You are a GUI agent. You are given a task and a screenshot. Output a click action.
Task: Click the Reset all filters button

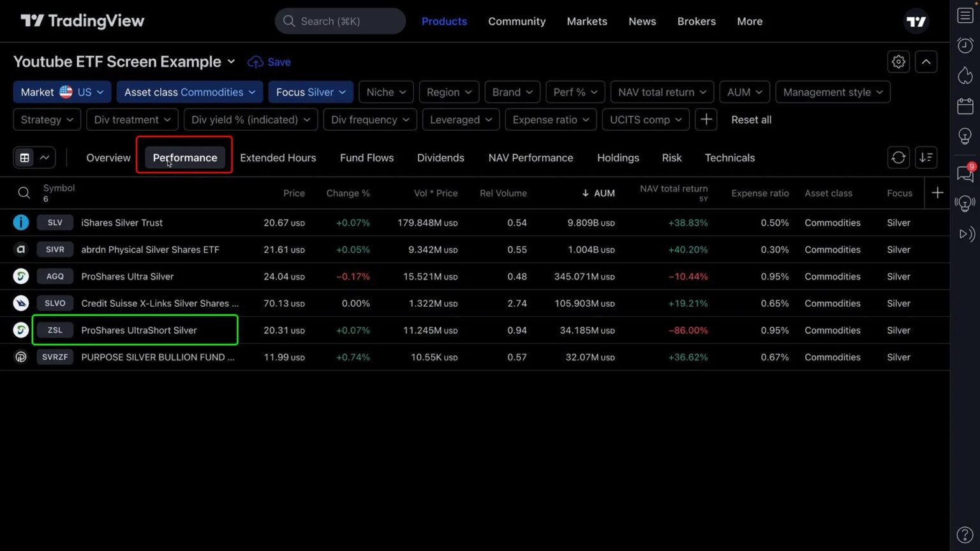751,119
